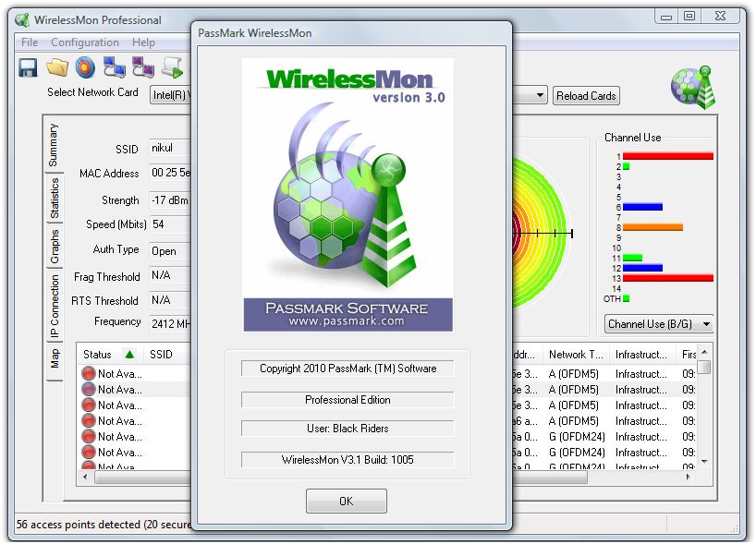Click the Status column header
The height and width of the screenshot is (544, 756).
109,355
